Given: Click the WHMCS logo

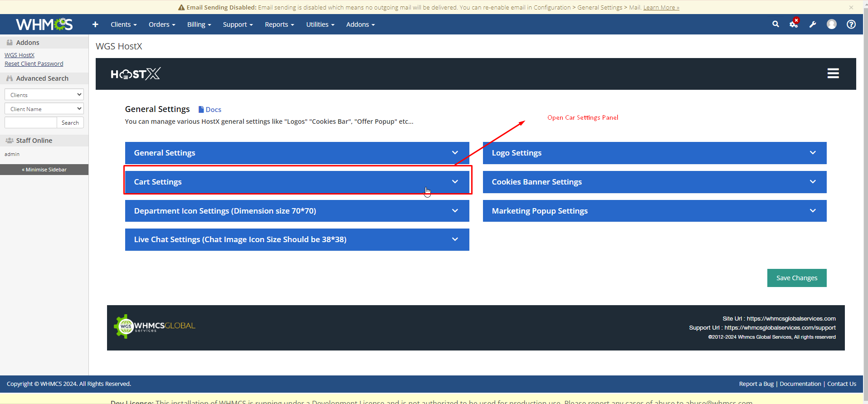Looking at the screenshot, I should click(44, 24).
